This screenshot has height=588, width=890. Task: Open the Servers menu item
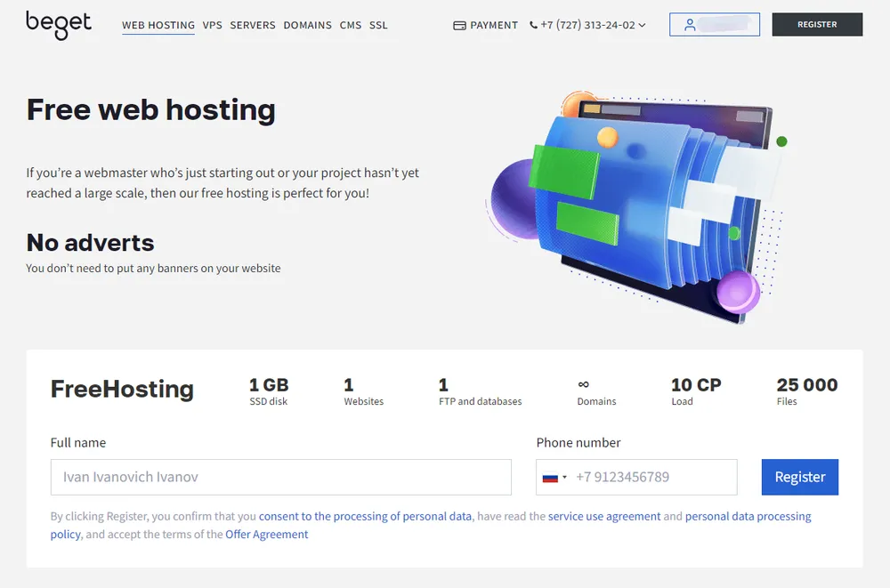point(253,26)
